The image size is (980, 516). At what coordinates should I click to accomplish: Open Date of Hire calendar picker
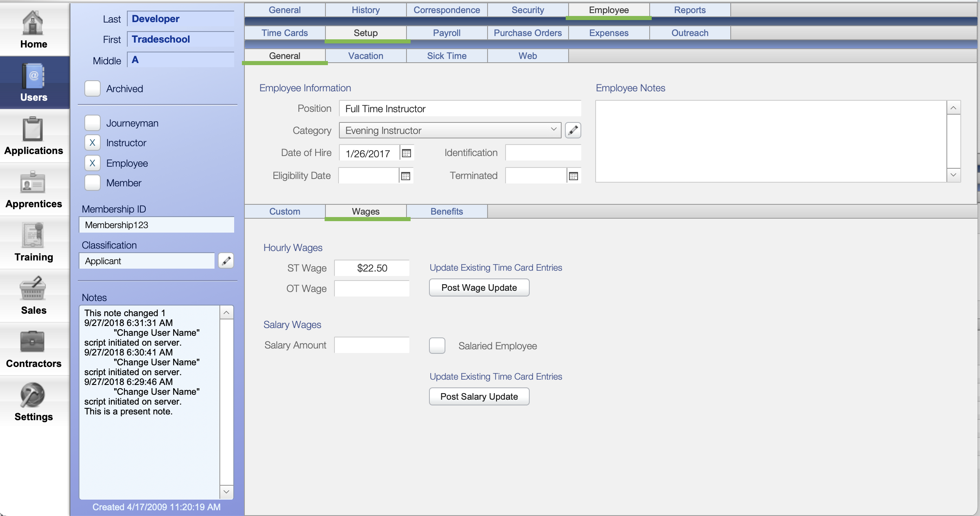406,153
